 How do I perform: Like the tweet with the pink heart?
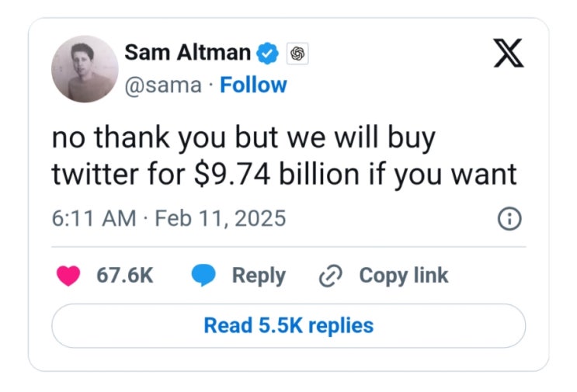(68, 276)
